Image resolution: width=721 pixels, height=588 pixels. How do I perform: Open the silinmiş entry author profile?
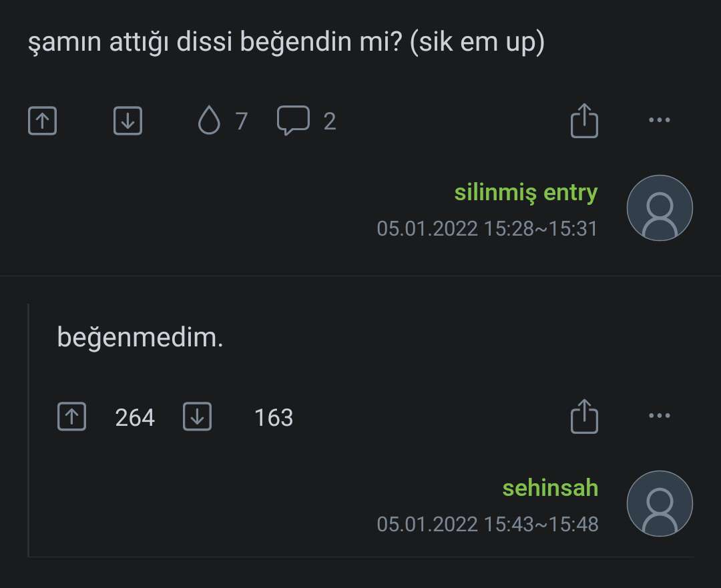tap(525, 192)
